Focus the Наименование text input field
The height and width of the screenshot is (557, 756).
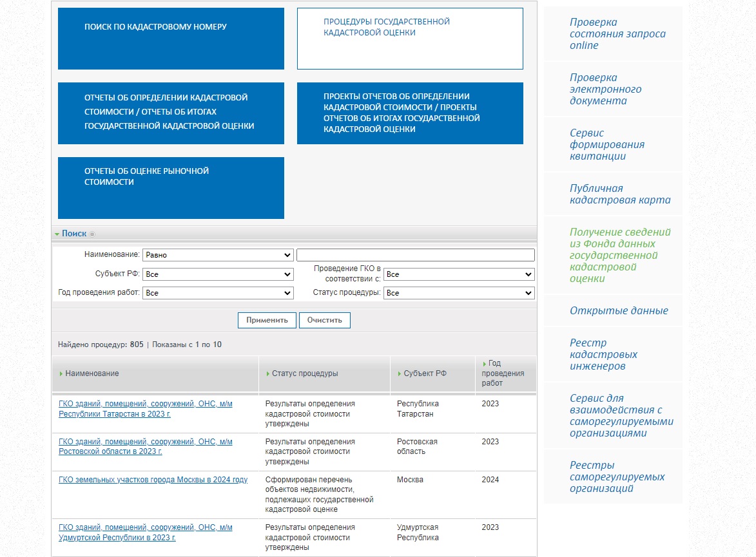(416, 255)
